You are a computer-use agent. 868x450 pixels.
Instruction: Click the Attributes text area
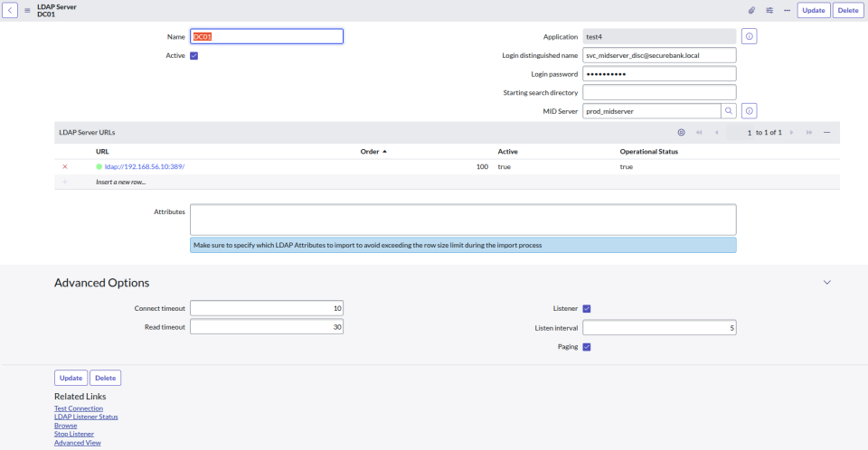463,220
